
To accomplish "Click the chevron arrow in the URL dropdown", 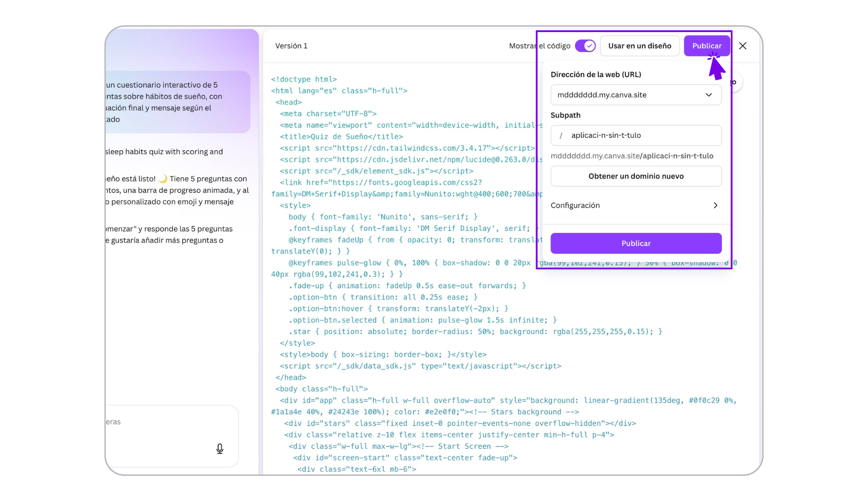I will (x=708, y=95).
